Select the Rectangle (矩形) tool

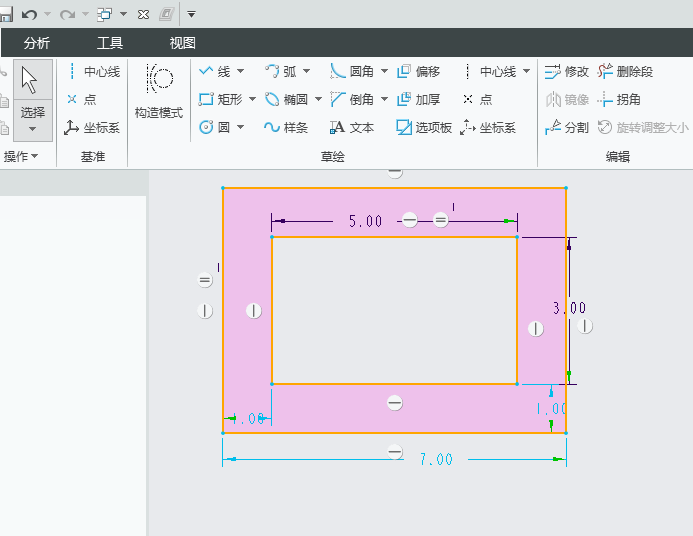click(x=220, y=100)
